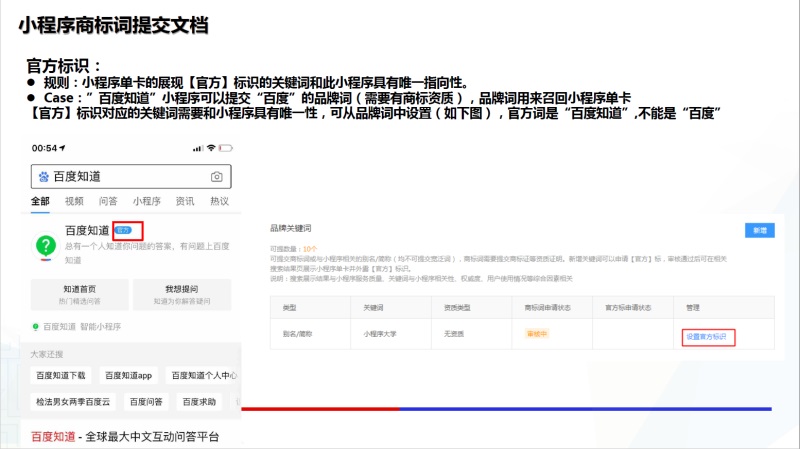This screenshot has height=449, width=800.
Task: Click the 我想提问 button
Action: point(182,294)
